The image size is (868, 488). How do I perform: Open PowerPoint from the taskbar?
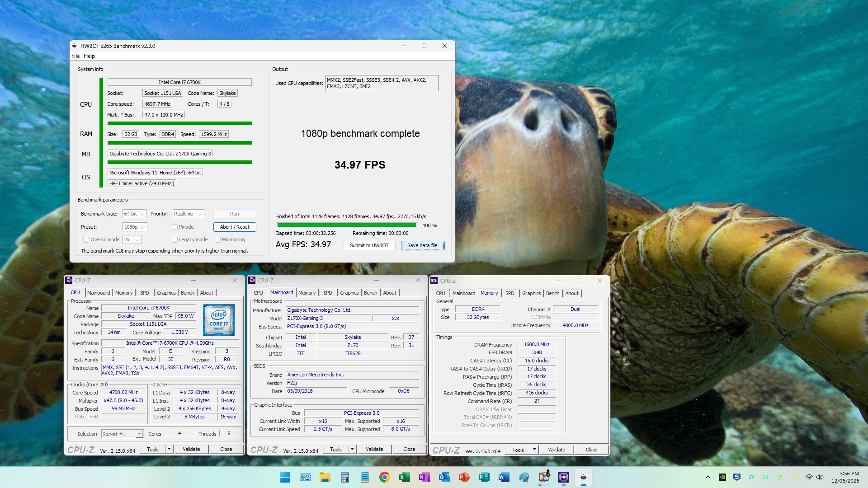click(464, 477)
